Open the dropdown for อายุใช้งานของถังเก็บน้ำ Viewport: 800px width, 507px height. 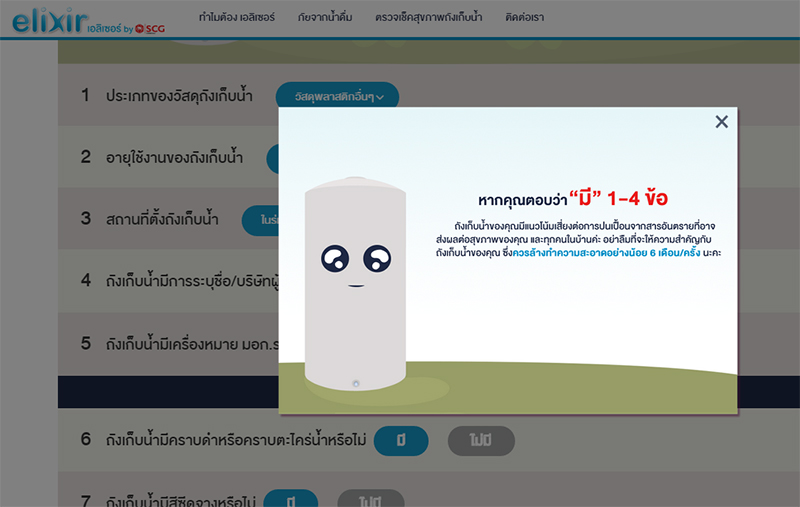(273, 158)
